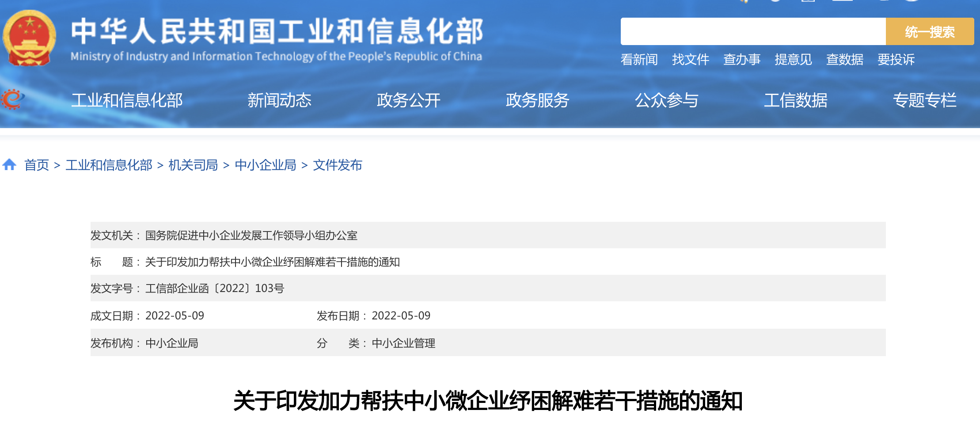Click the 标题 row title text
Image resolution: width=980 pixels, height=425 pixels.
[273, 262]
